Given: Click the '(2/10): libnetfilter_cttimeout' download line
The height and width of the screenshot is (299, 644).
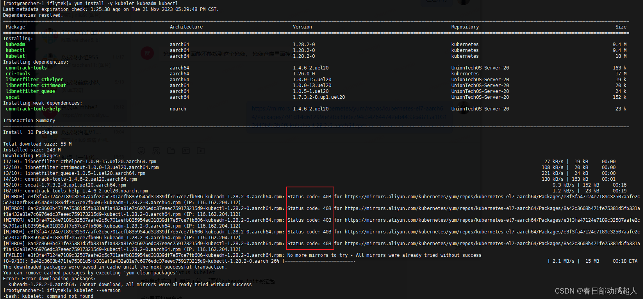Looking at the screenshot, I should pyautogui.click(x=81, y=167).
